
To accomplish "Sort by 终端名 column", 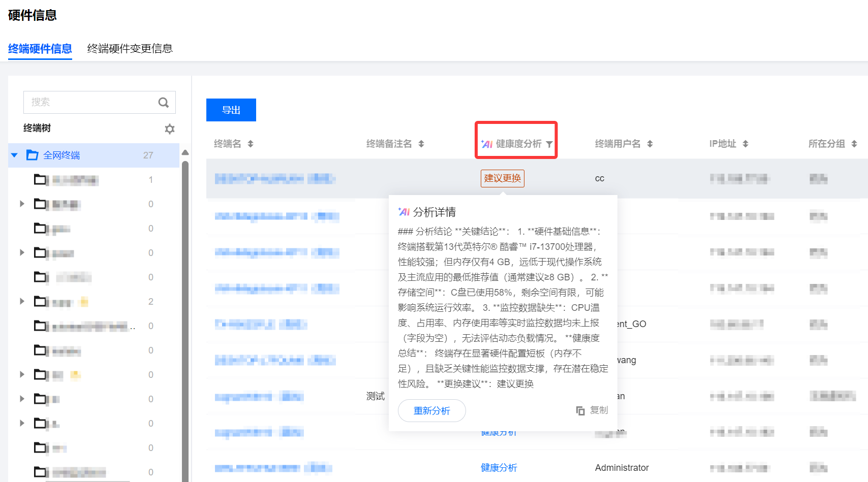I will (x=251, y=144).
